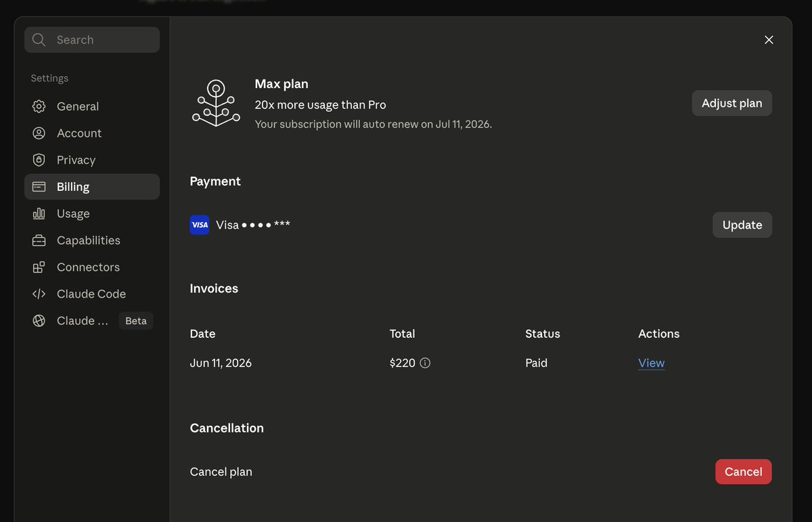The image size is (812, 522).
Task: Click the info icon next to $220
Action: (x=425, y=363)
